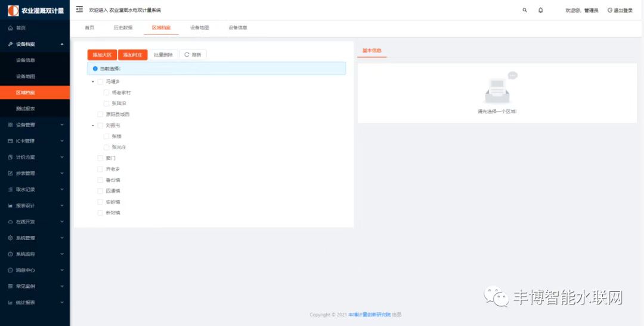Switch to the 历史数据 tab

click(x=123, y=27)
